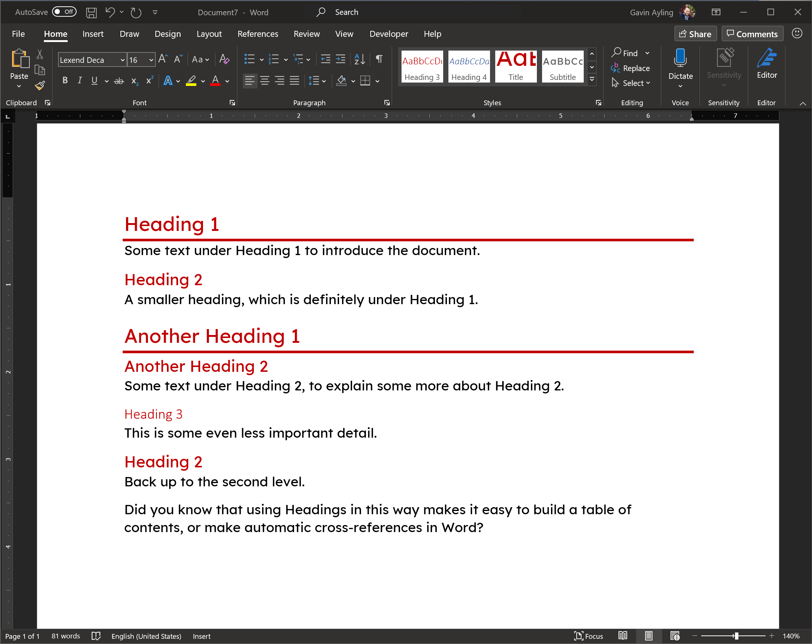Apply the Title style
Viewport: 812px width, 644px height.
click(x=516, y=66)
